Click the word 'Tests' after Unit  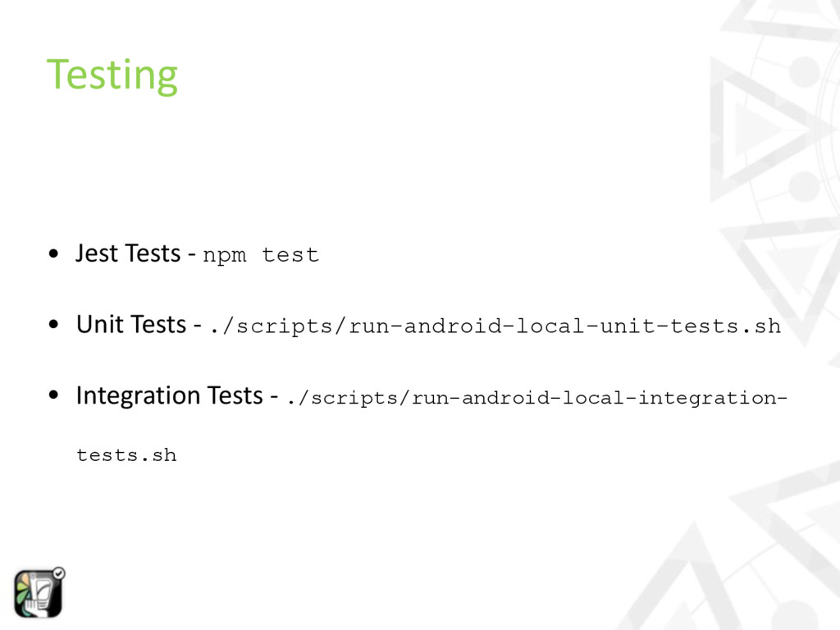coord(158,325)
